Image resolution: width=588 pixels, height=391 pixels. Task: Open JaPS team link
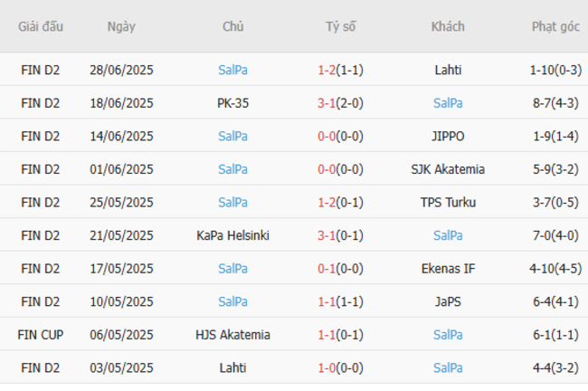tap(448, 301)
